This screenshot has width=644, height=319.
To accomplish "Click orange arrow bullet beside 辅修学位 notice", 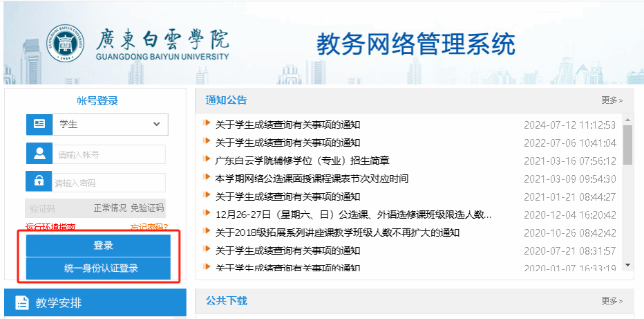I will pos(207,160).
